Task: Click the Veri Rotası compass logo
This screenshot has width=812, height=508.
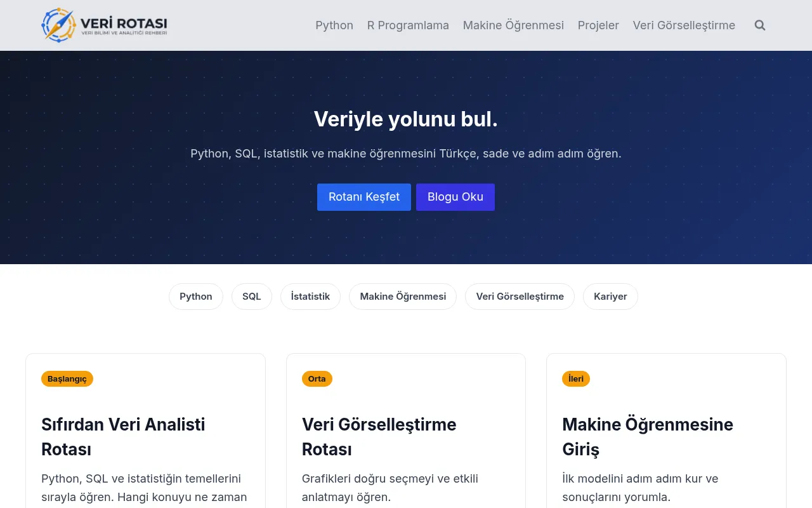Action: (104, 25)
